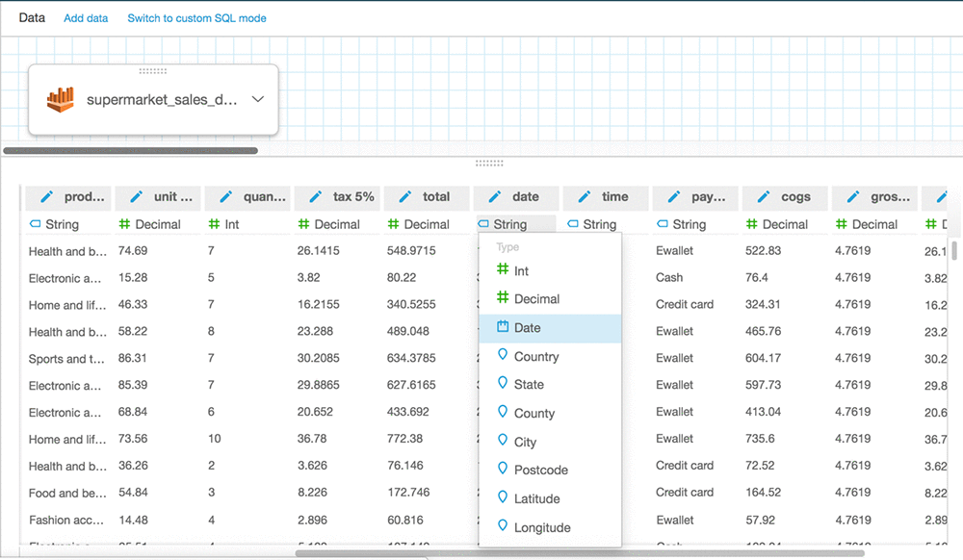Click the pencil icon beside date column
963x560 pixels.
(x=495, y=197)
